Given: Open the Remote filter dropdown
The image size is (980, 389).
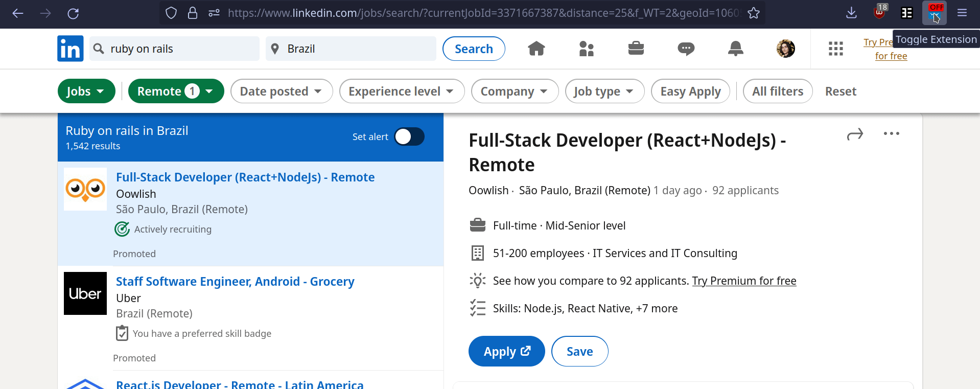Looking at the screenshot, I should click(x=176, y=91).
